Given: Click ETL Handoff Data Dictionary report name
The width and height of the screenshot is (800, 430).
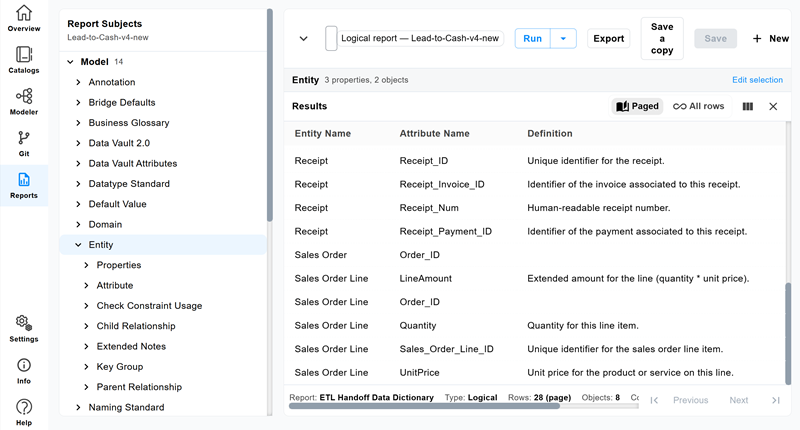Looking at the screenshot, I should 377,397.
